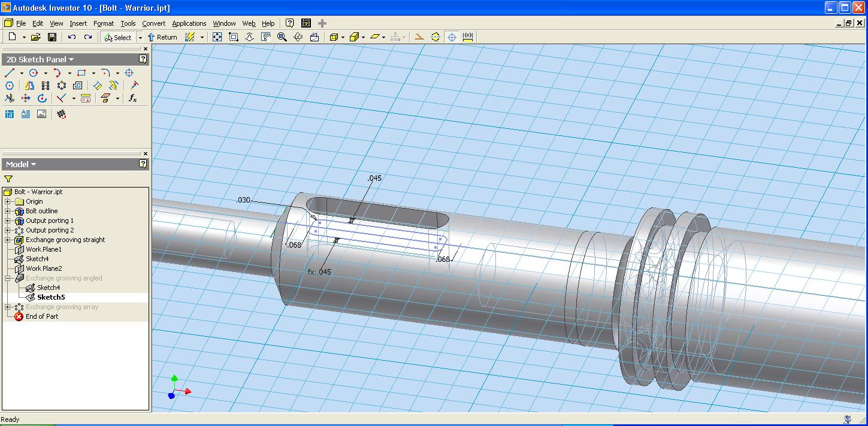This screenshot has width=868, height=426.
Task: Open the Line tool flyout arrow
Action: coord(22,73)
